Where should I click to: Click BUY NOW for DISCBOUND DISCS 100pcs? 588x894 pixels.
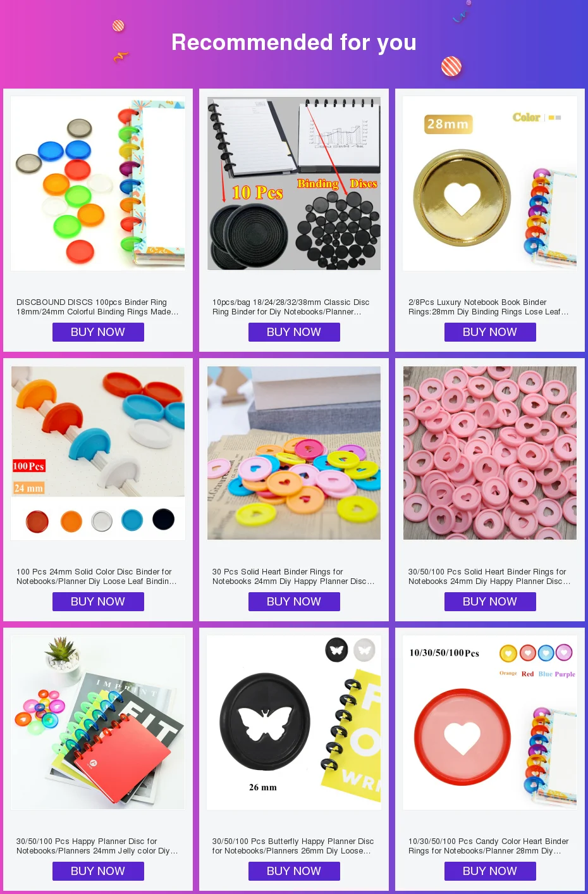click(x=98, y=332)
